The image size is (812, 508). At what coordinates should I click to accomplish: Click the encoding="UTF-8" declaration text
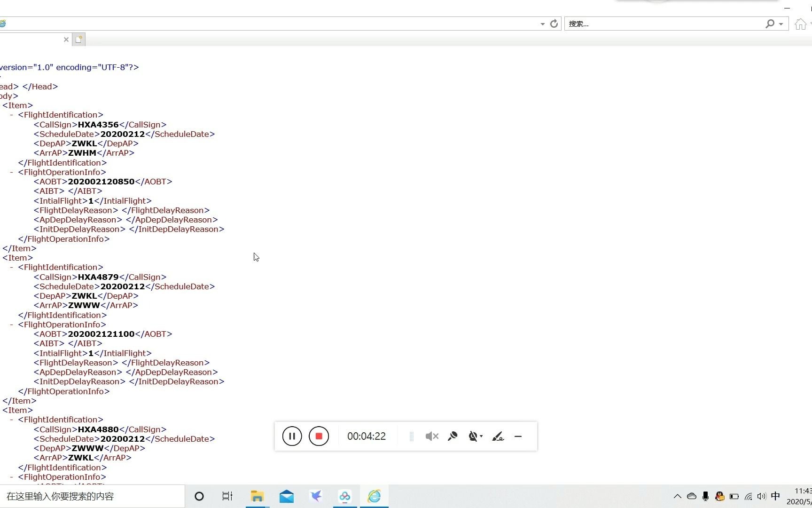(92, 67)
